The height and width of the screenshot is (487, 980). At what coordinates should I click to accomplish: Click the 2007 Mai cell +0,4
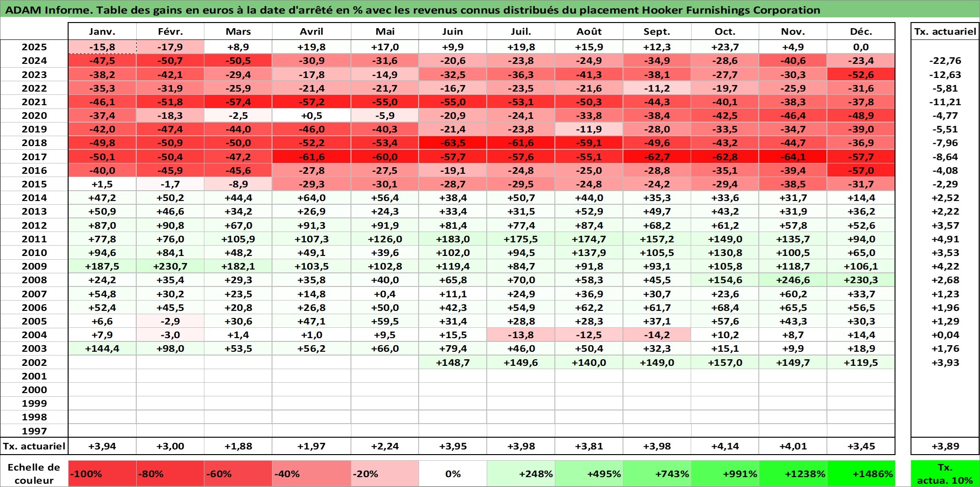385,294
